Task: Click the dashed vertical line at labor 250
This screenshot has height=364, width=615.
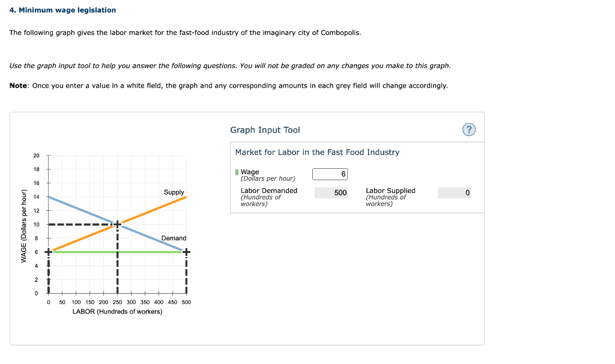Action: pos(117,261)
